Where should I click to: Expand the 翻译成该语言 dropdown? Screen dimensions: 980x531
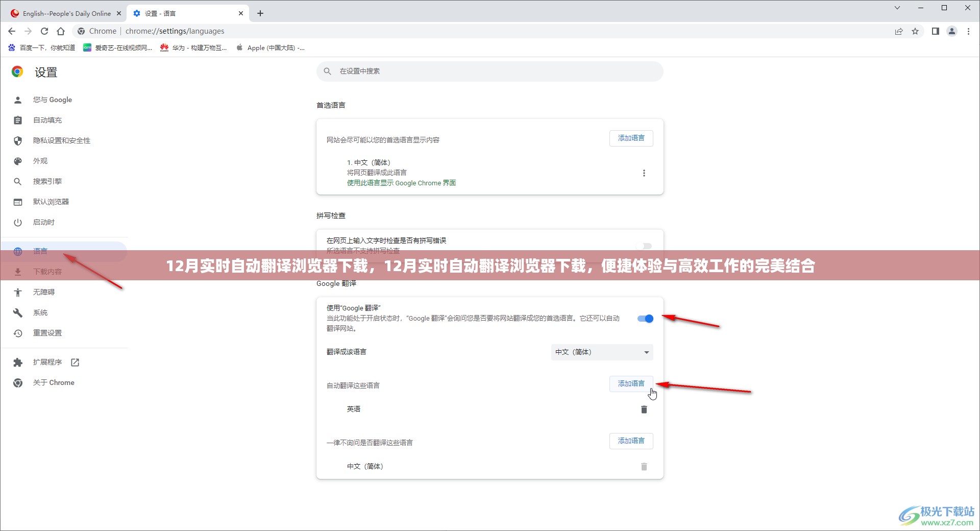(x=602, y=352)
